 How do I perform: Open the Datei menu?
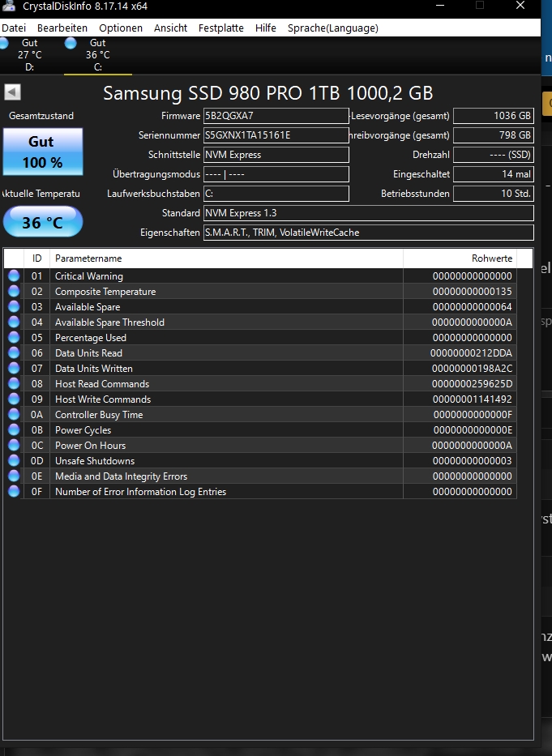(14, 28)
